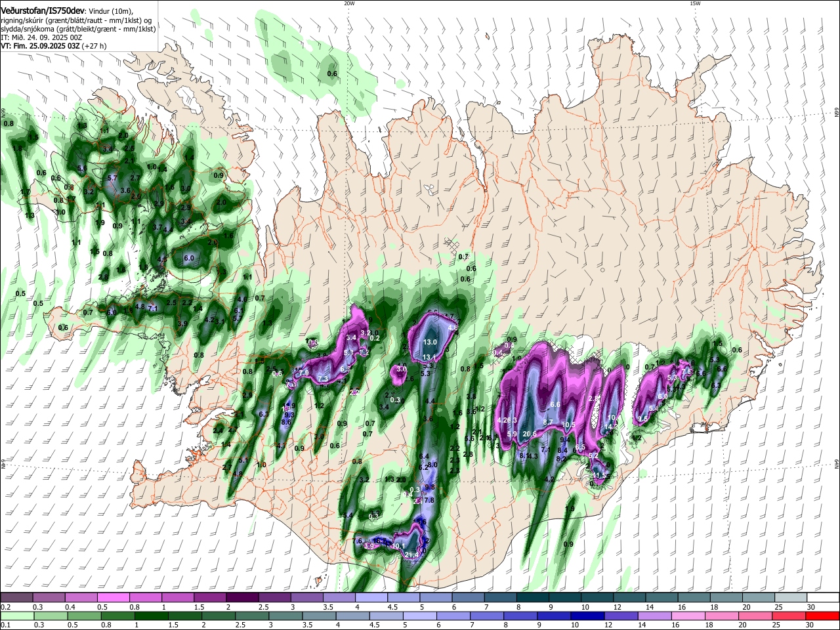Click the 10 swatch in the upper snow legend row
The width and height of the screenshot is (840, 630).
(x=597, y=597)
